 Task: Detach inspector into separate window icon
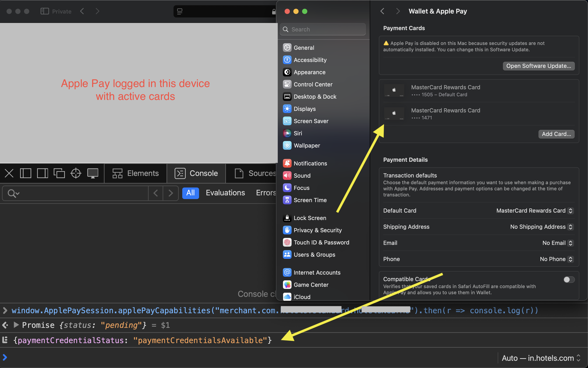[59, 173]
